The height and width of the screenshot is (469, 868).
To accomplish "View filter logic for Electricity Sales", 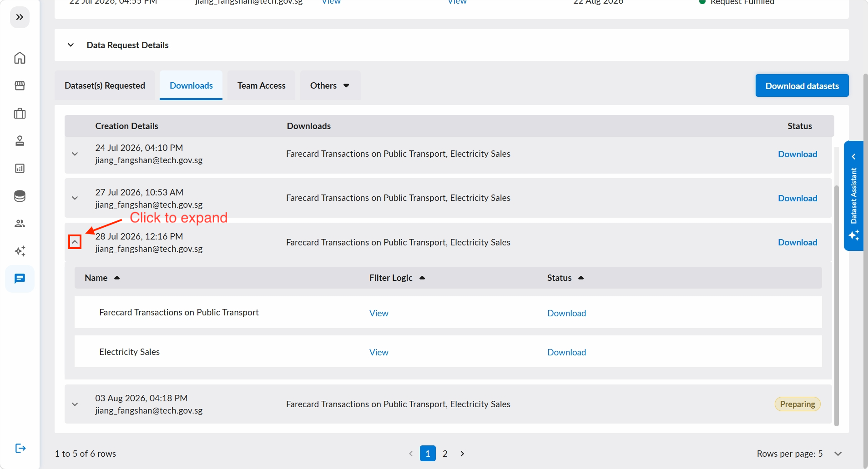I will click(378, 352).
